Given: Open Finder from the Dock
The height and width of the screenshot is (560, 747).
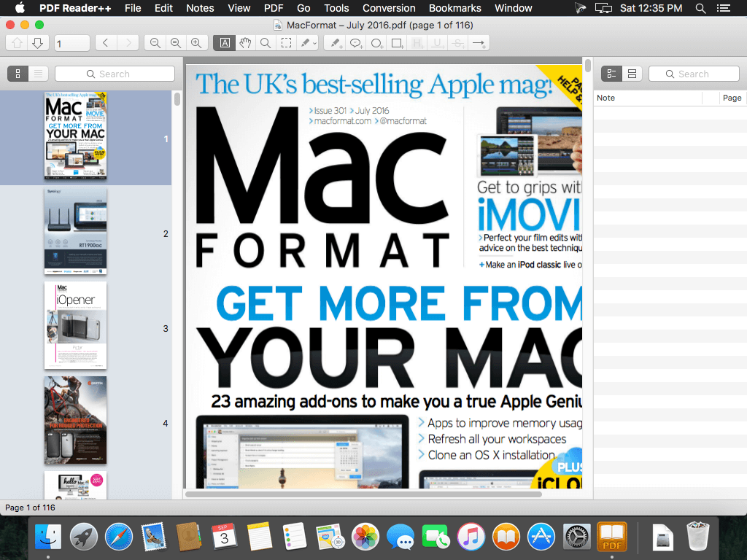Looking at the screenshot, I should [48, 537].
